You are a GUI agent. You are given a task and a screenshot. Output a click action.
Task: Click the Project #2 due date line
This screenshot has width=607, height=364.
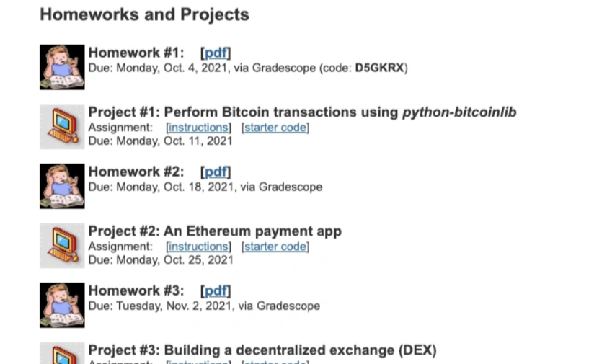(161, 259)
